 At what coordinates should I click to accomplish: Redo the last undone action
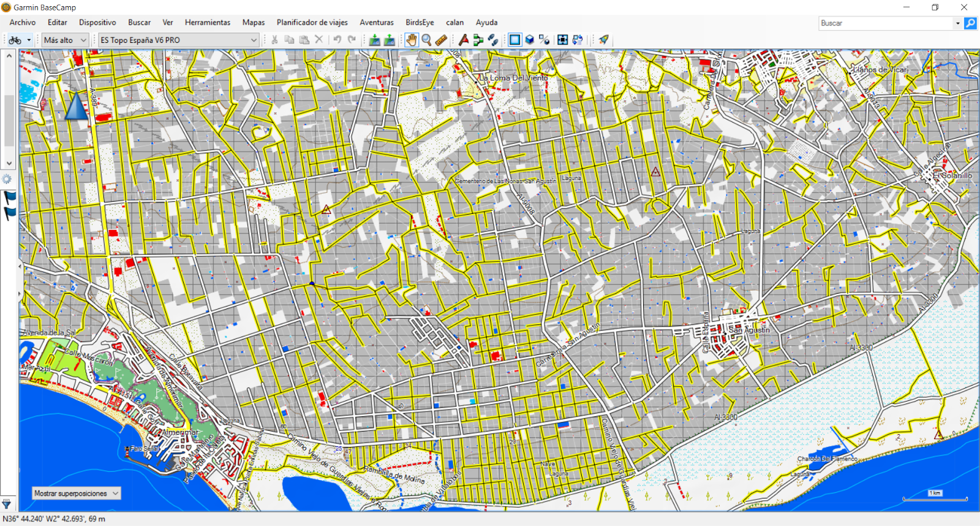352,40
